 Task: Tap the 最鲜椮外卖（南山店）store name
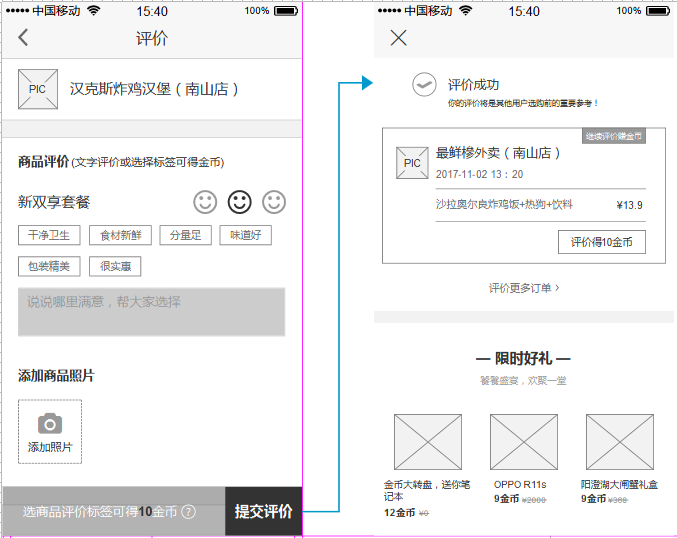click(497, 153)
